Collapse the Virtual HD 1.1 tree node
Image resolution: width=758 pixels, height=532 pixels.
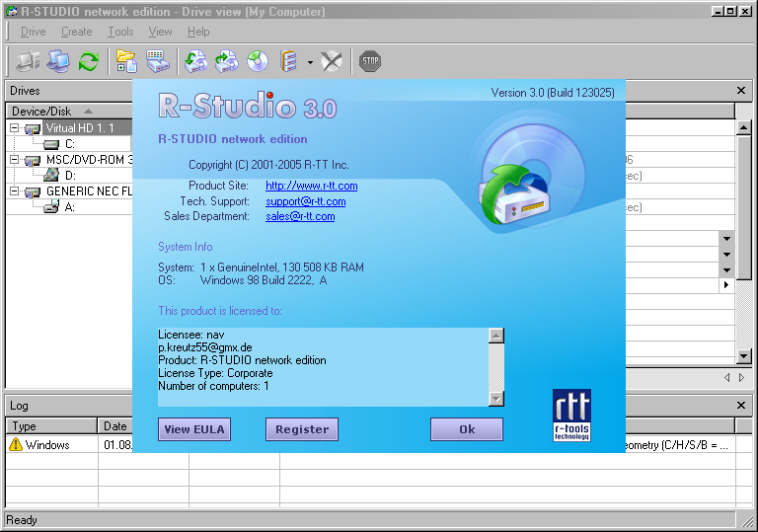(x=15, y=128)
